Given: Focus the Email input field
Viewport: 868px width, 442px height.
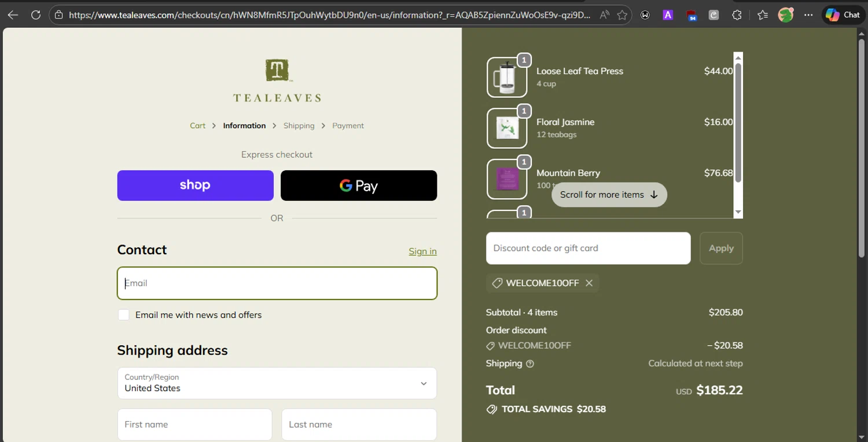Looking at the screenshot, I should [x=277, y=283].
